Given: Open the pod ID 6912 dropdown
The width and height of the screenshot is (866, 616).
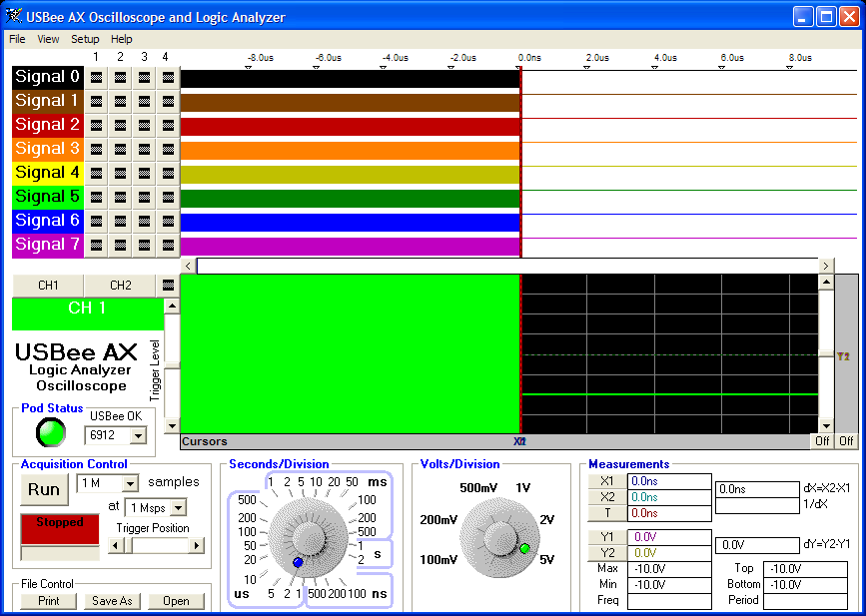Looking at the screenshot, I should point(138,436).
